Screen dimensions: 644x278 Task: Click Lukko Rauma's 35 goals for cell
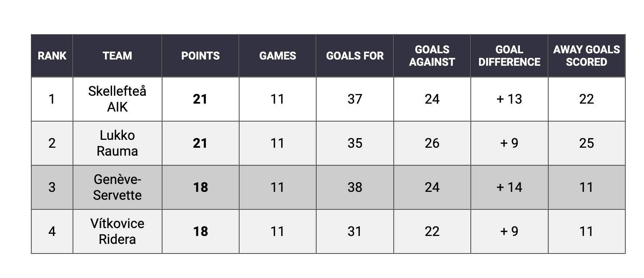tap(354, 143)
